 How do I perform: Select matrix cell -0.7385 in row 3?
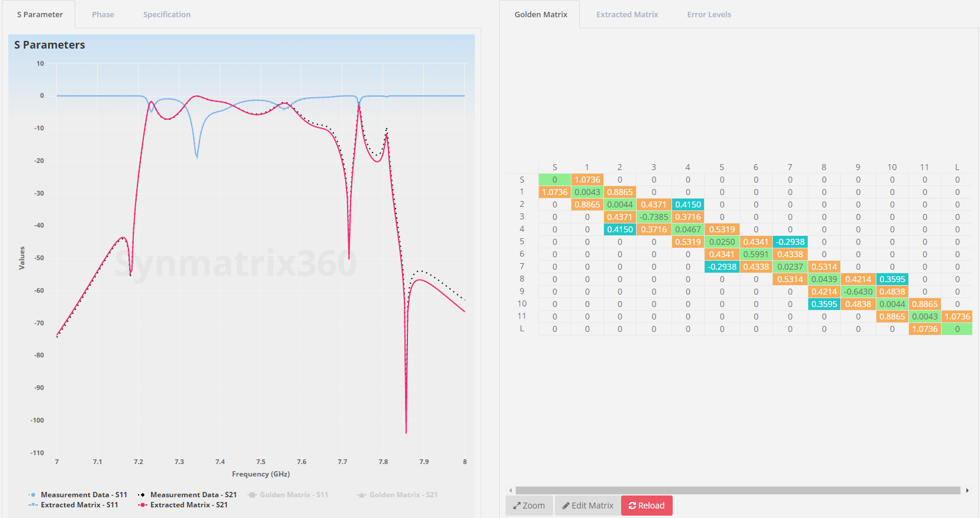pos(654,217)
